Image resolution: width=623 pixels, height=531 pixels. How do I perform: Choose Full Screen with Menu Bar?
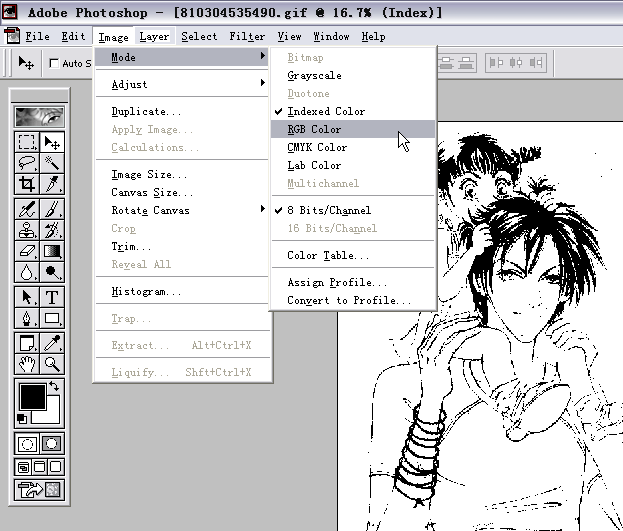40,467
